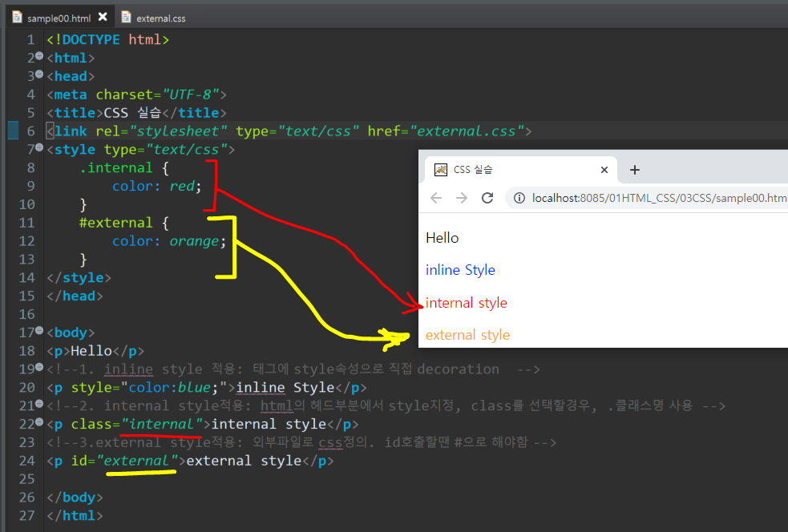
Task: Click the sample00.html file icon in tab
Action: [x=17, y=17]
